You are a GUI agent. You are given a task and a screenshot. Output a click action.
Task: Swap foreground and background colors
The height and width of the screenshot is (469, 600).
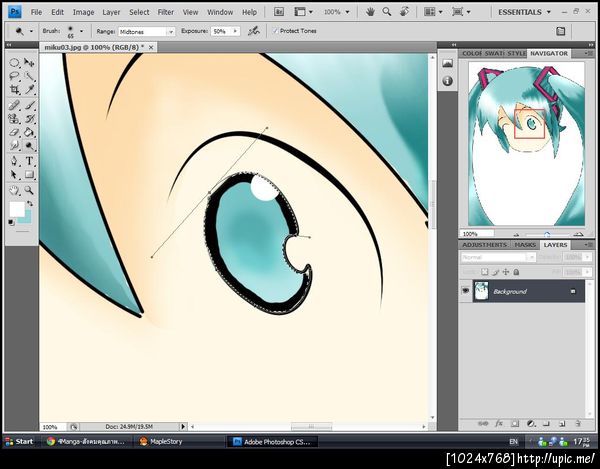pos(30,204)
